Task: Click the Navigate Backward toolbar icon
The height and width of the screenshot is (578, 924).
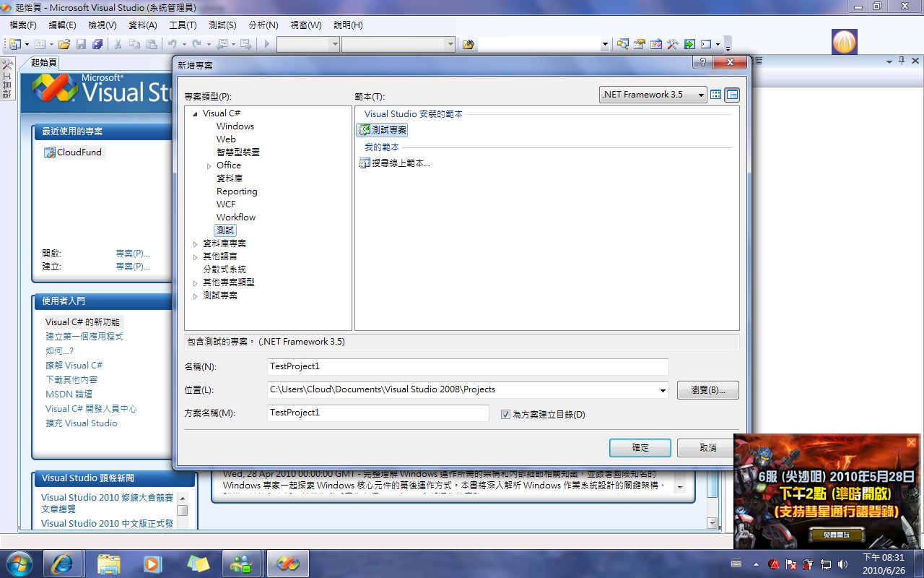Action: [222, 44]
